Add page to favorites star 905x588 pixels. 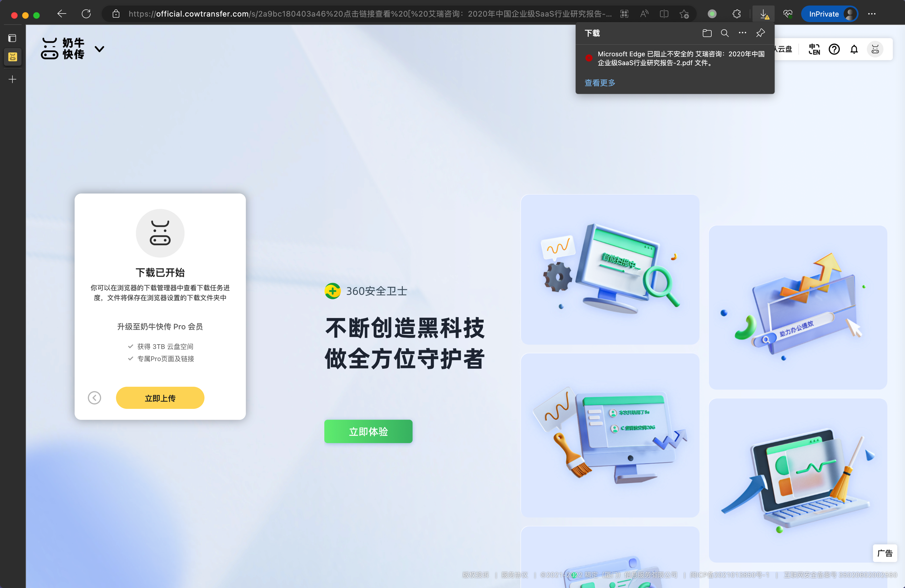(684, 14)
